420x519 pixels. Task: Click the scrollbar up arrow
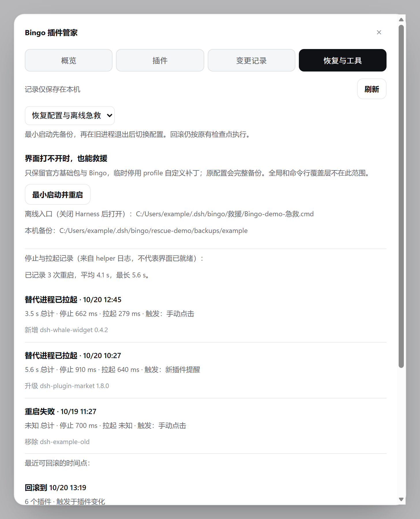[401, 20]
